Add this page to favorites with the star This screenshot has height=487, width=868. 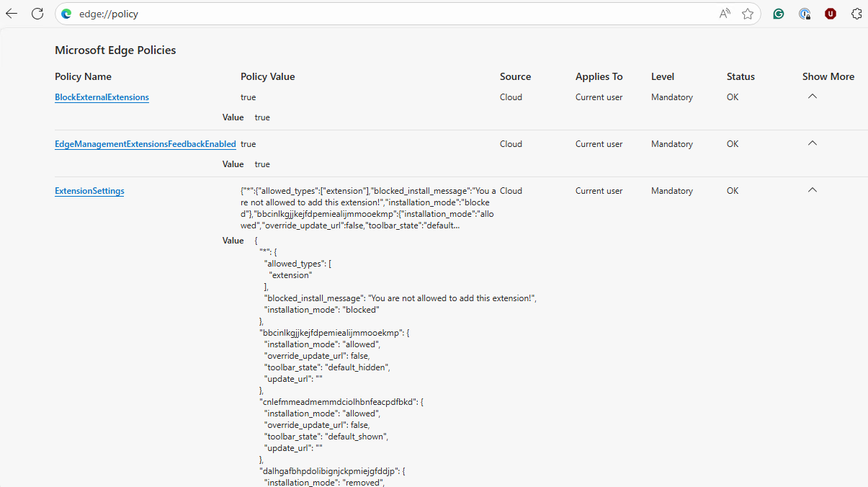pos(748,14)
